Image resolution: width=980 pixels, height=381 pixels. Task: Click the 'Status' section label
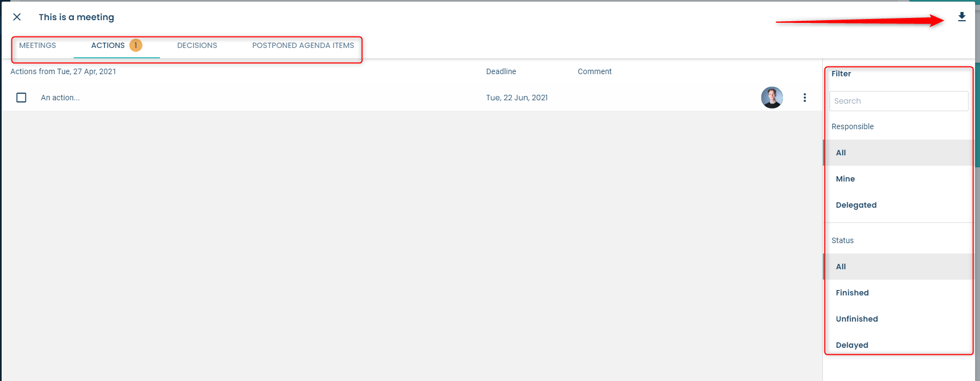point(842,240)
